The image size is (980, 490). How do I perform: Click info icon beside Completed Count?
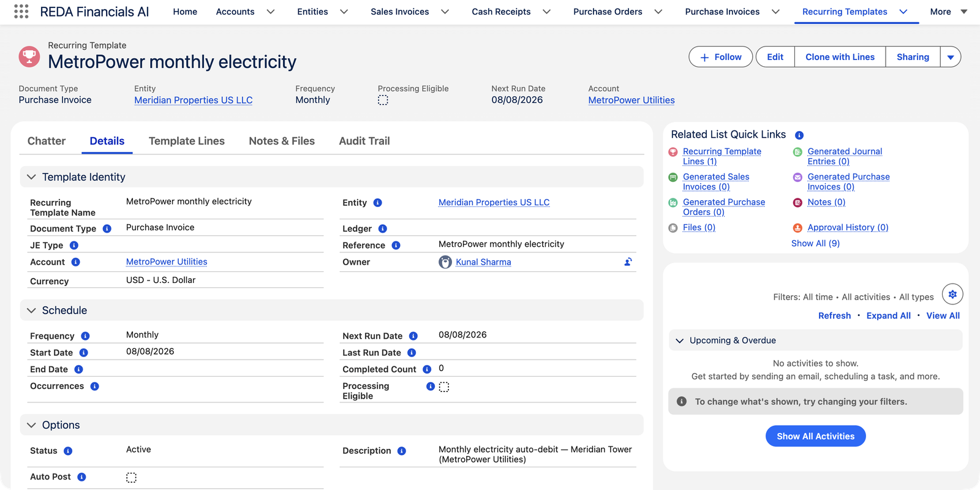(x=427, y=369)
